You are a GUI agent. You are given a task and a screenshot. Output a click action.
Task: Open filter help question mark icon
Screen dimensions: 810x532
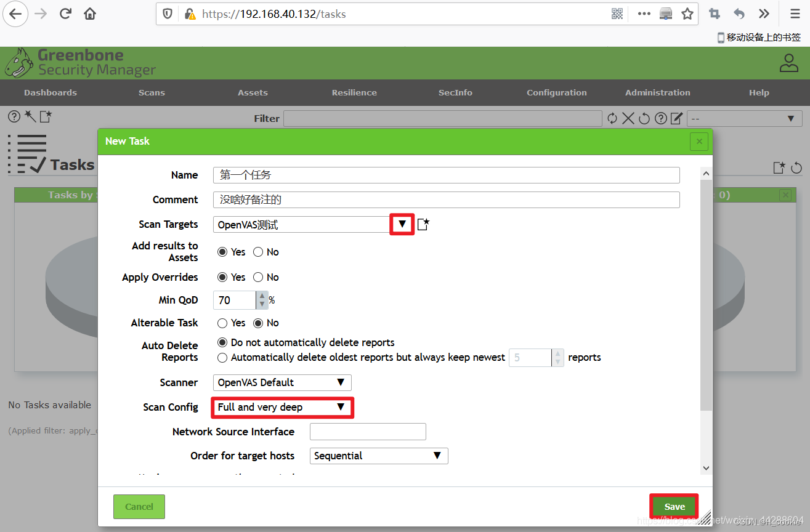(x=660, y=118)
